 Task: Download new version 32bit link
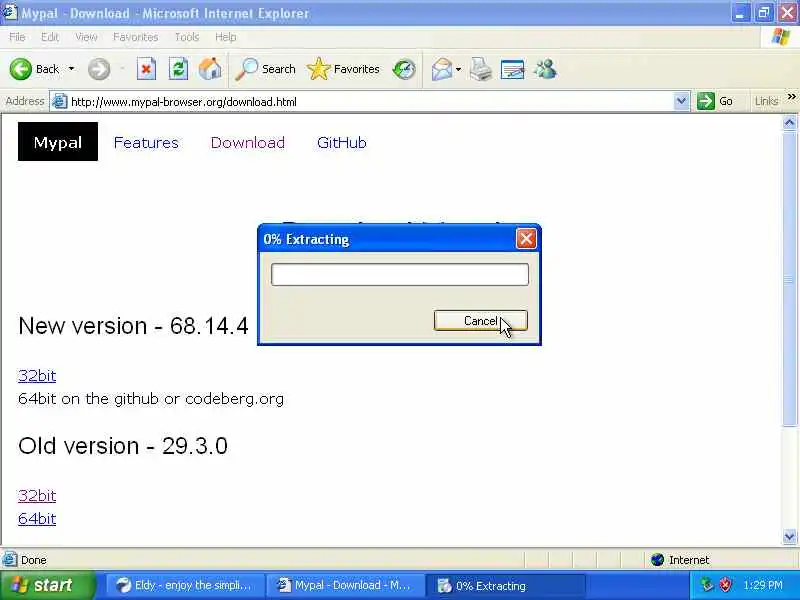(x=37, y=376)
